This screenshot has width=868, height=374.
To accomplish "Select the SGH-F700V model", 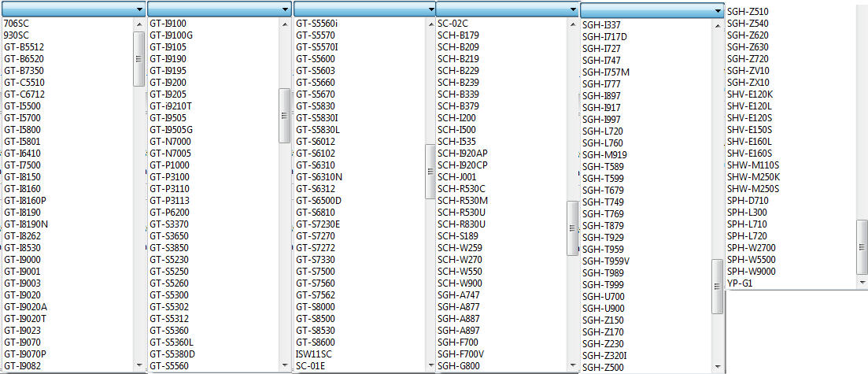I will [461, 354].
